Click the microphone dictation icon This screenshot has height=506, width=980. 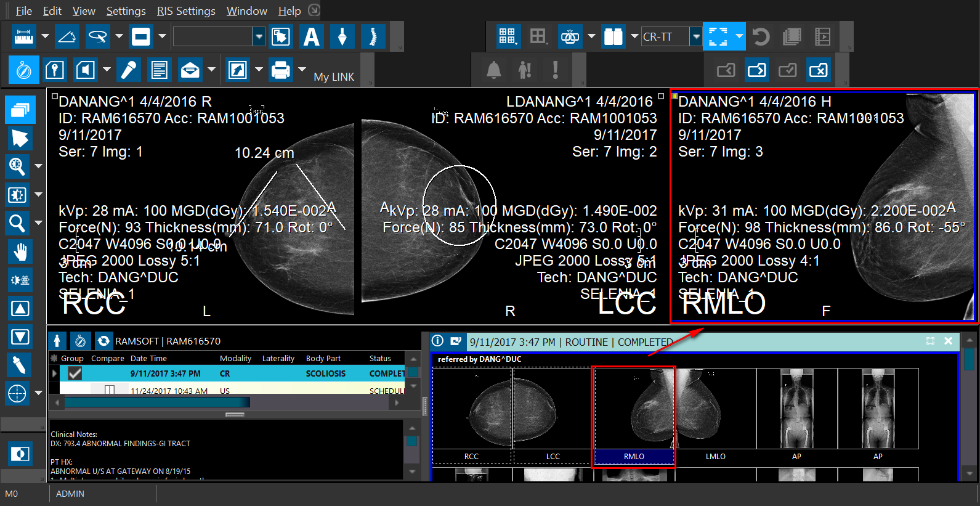pos(129,70)
